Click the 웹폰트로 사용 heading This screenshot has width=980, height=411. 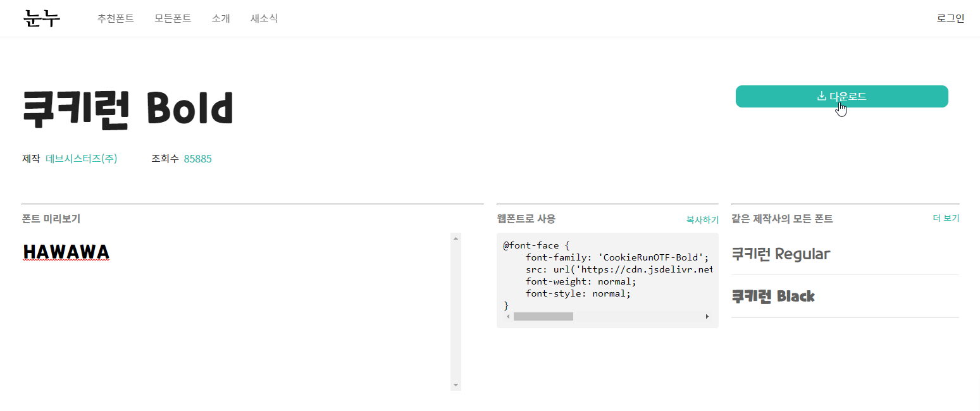tap(526, 219)
